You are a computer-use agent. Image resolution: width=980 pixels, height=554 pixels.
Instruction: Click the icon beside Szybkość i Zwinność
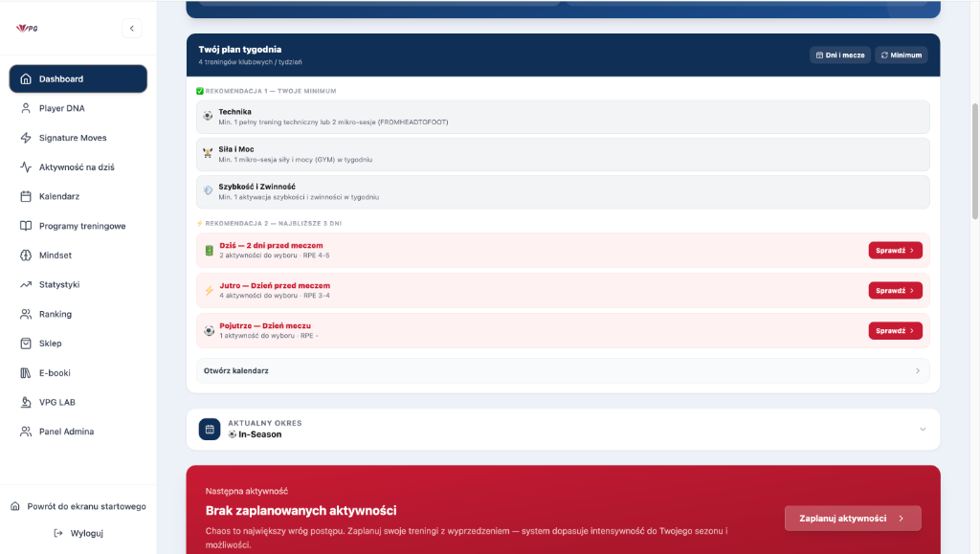208,190
